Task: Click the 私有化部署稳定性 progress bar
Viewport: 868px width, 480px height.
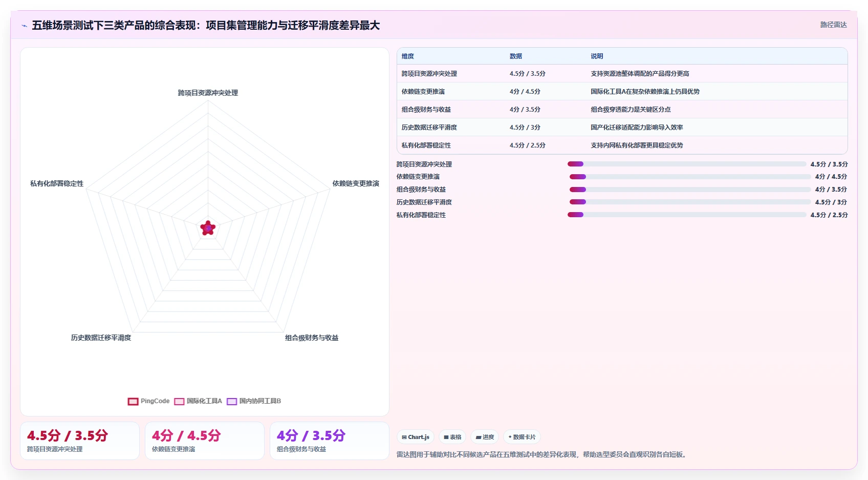Action: pos(687,215)
